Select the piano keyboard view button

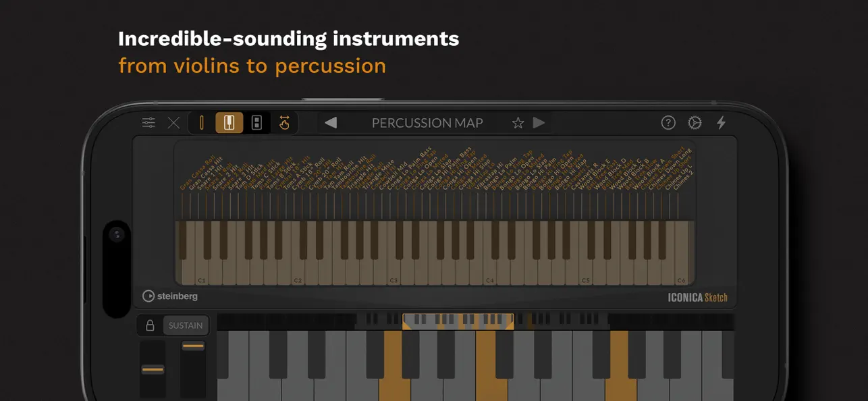(x=229, y=123)
